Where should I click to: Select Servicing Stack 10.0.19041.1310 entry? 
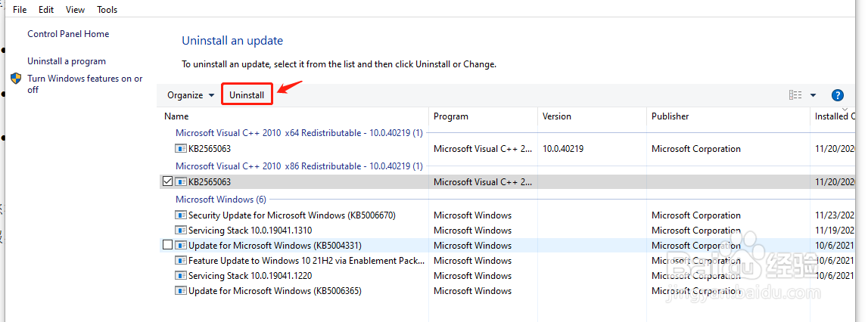[x=250, y=230]
